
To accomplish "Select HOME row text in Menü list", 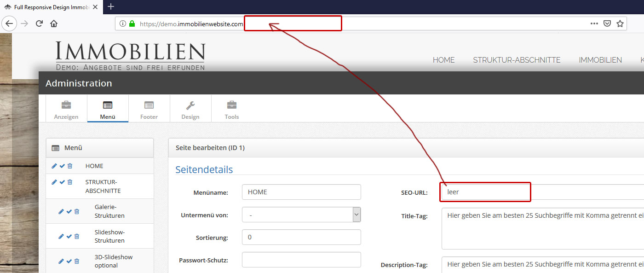I will [94, 166].
